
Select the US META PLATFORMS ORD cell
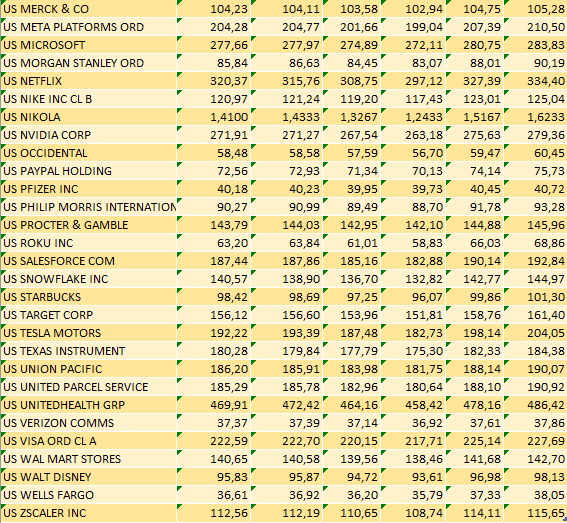tap(89, 27)
